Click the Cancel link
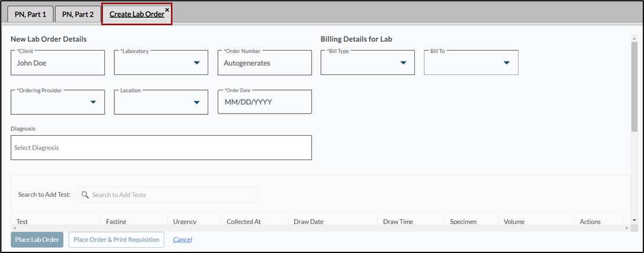644x253 pixels. (x=182, y=240)
